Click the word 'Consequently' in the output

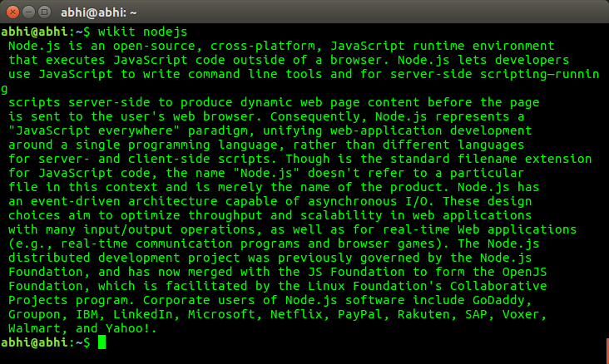click(315, 117)
